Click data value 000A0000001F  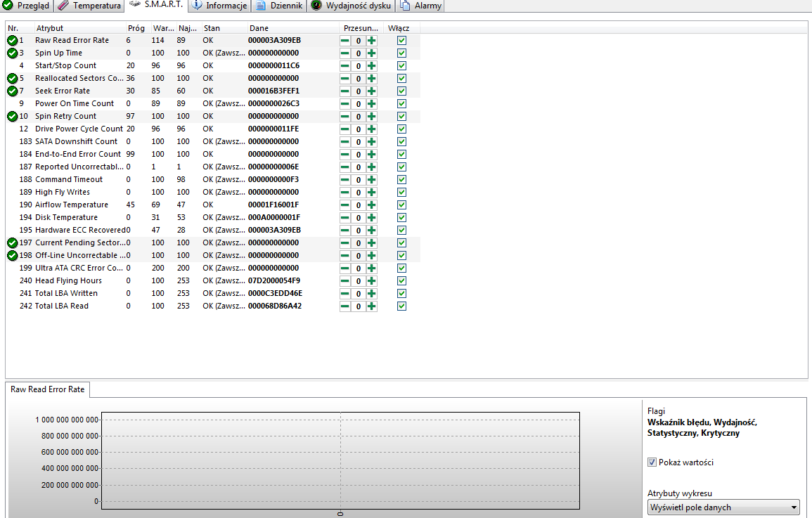tap(274, 217)
